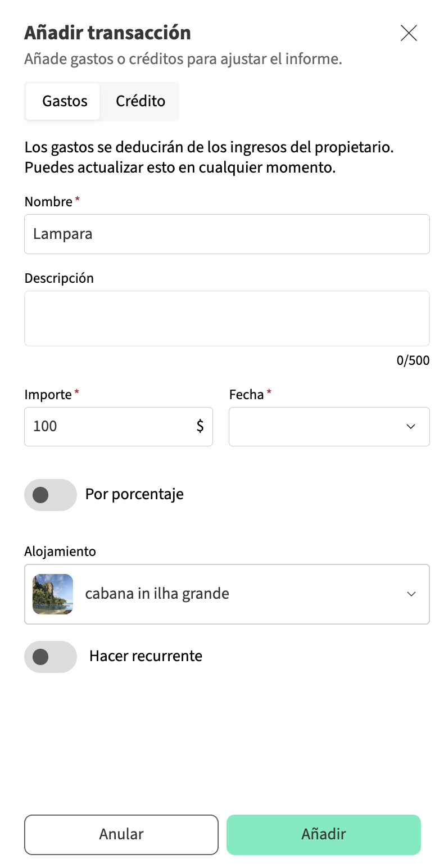The image size is (444, 868).
Task: Click the 0/500 character counter
Action: tap(413, 361)
